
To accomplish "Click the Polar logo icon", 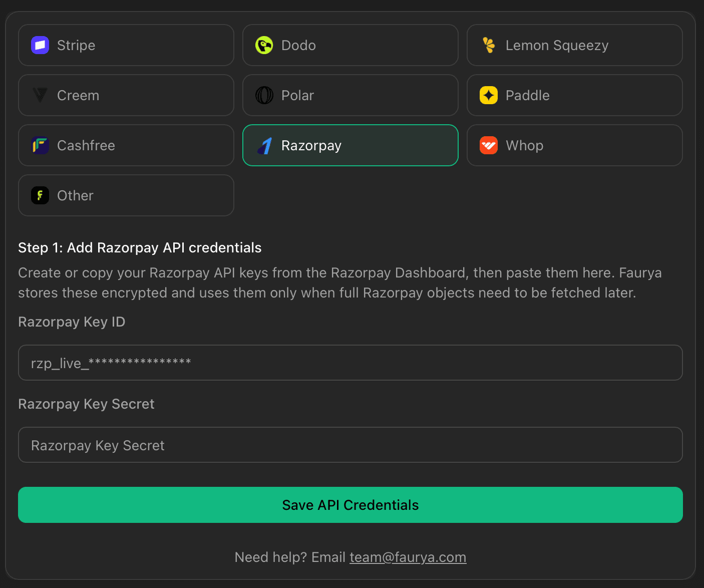I will (264, 95).
